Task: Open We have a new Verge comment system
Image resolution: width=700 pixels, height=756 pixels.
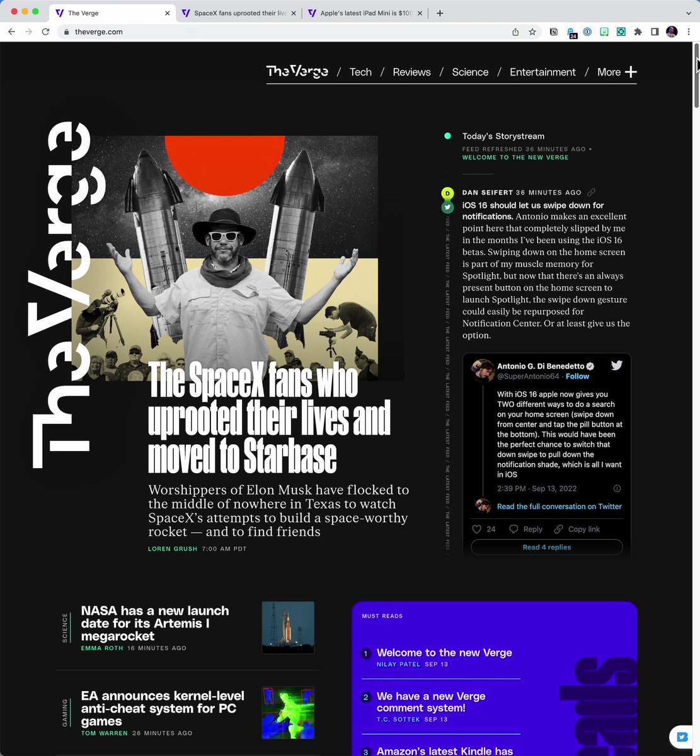Action: 431,702
